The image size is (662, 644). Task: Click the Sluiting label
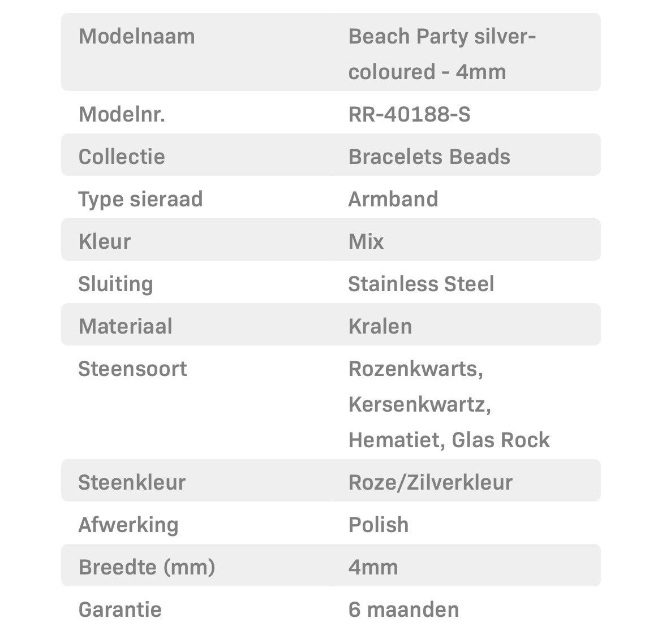[x=115, y=284]
